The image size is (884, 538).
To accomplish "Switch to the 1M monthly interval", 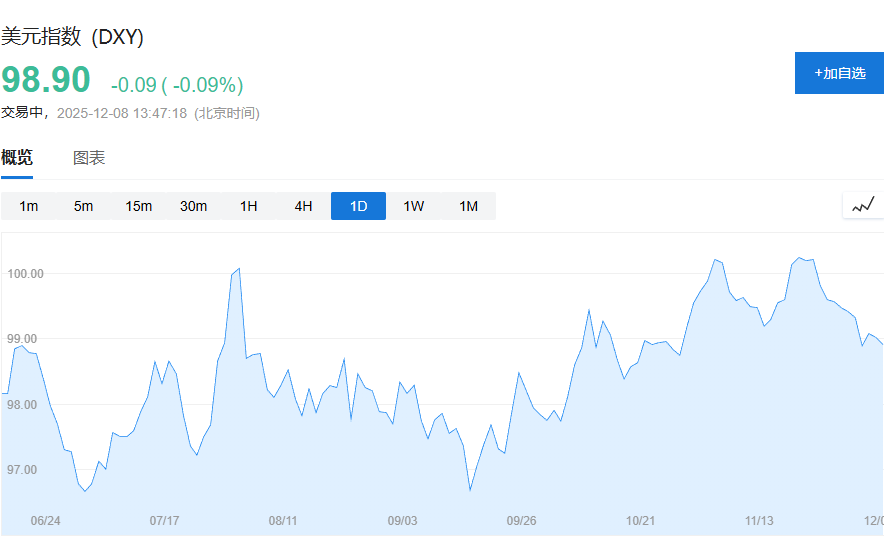I will pyautogui.click(x=468, y=207).
